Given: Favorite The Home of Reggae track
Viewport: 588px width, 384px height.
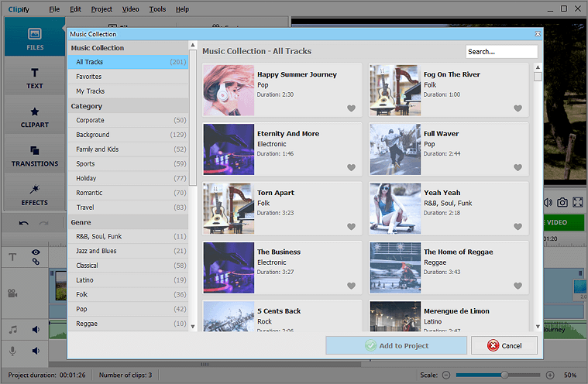Looking at the screenshot, I should click(x=518, y=286).
